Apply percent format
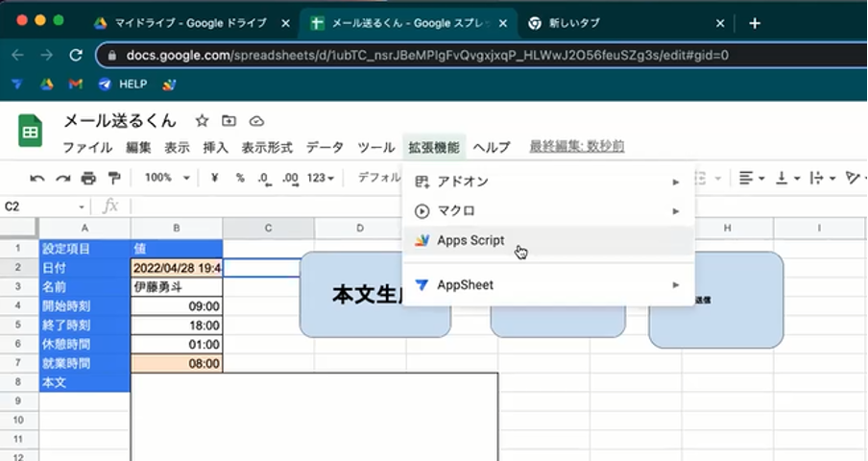Image resolution: width=868 pixels, height=461 pixels. [240, 178]
